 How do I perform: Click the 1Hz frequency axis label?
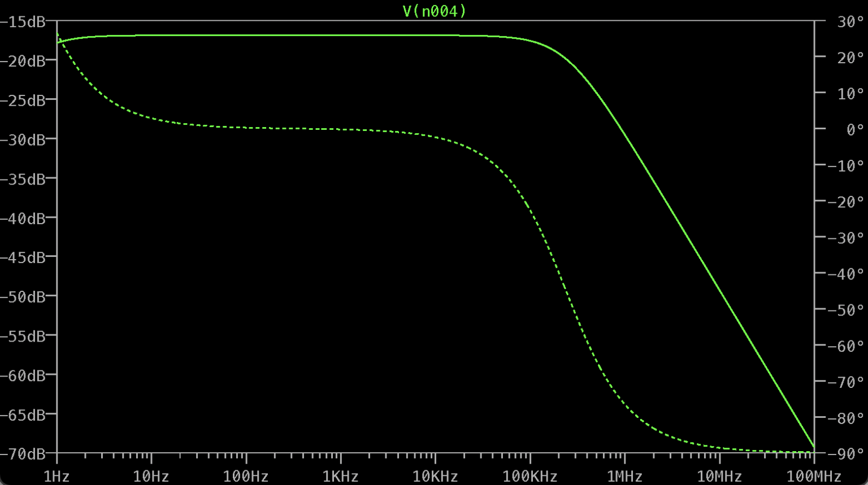point(57,476)
